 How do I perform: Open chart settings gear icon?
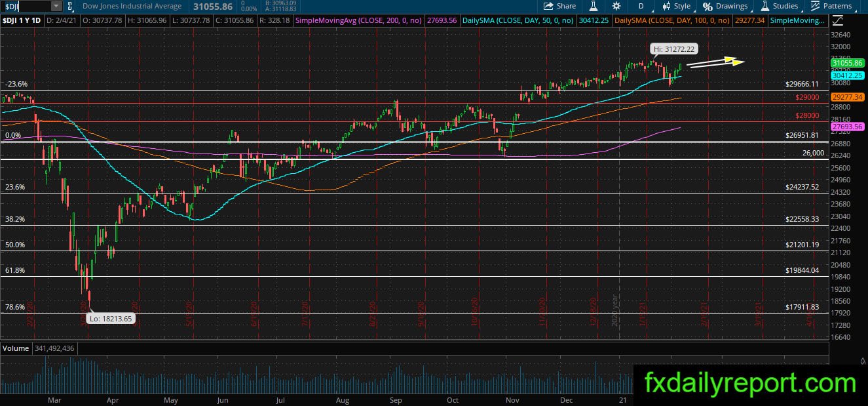coord(616,6)
